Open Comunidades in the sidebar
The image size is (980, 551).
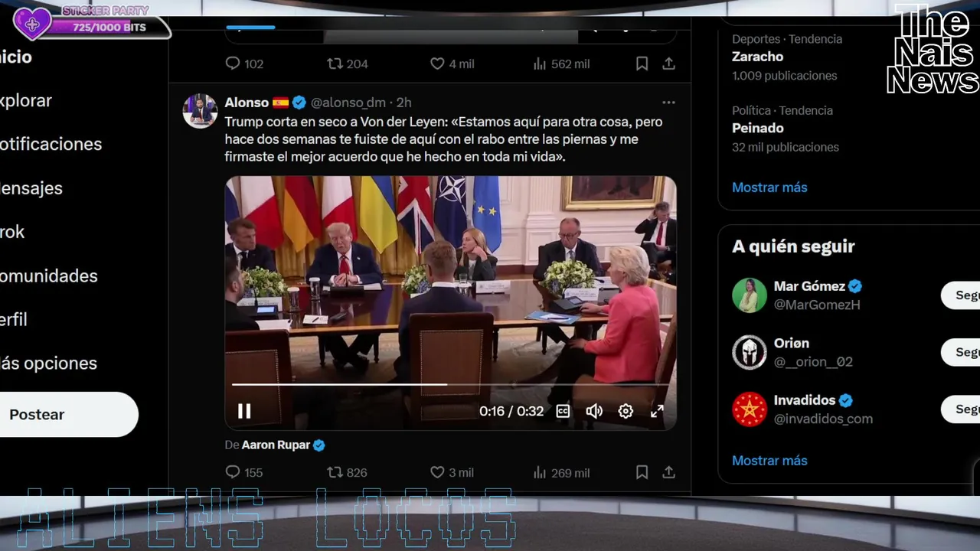click(x=49, y=275)
